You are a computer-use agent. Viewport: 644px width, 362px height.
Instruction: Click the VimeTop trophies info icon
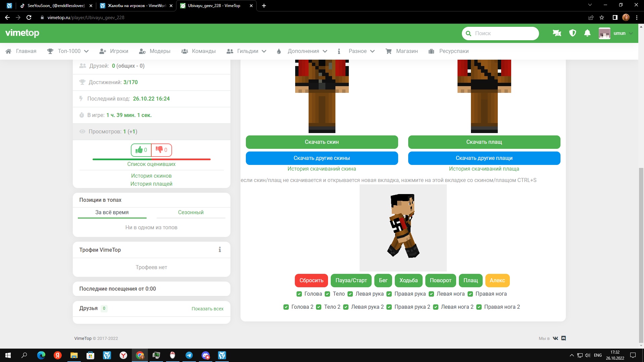coord(220,250)
